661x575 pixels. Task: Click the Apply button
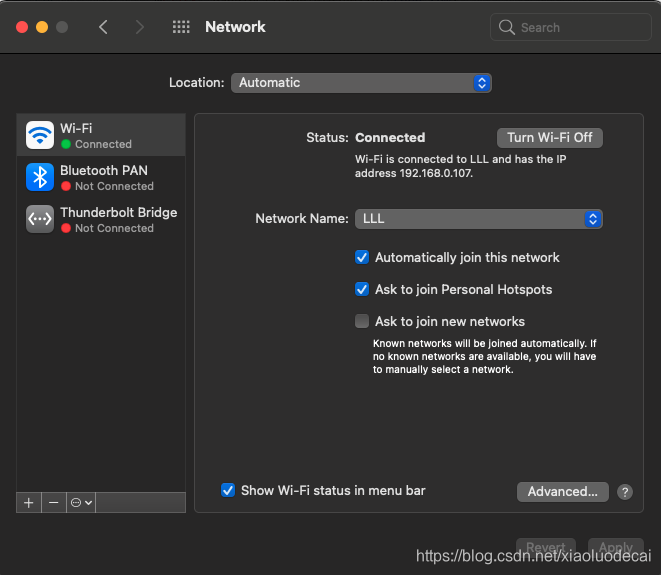pyautogui.click(x=616, y=547)
